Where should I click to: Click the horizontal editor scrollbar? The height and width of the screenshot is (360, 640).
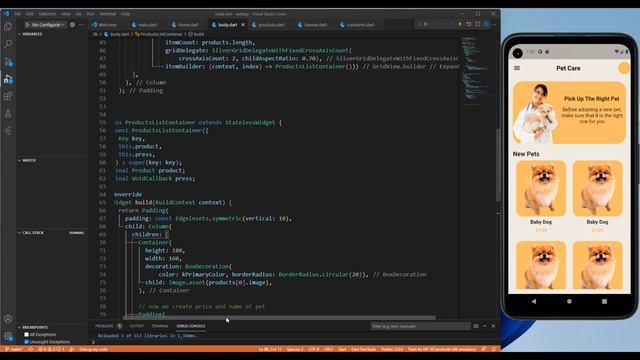(x=280, y=317)
